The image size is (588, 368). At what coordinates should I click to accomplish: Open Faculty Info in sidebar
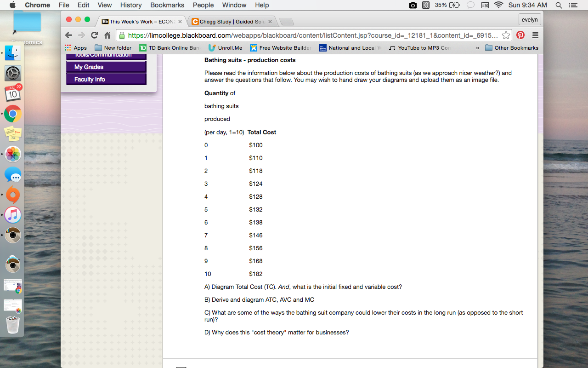point(106,80)
